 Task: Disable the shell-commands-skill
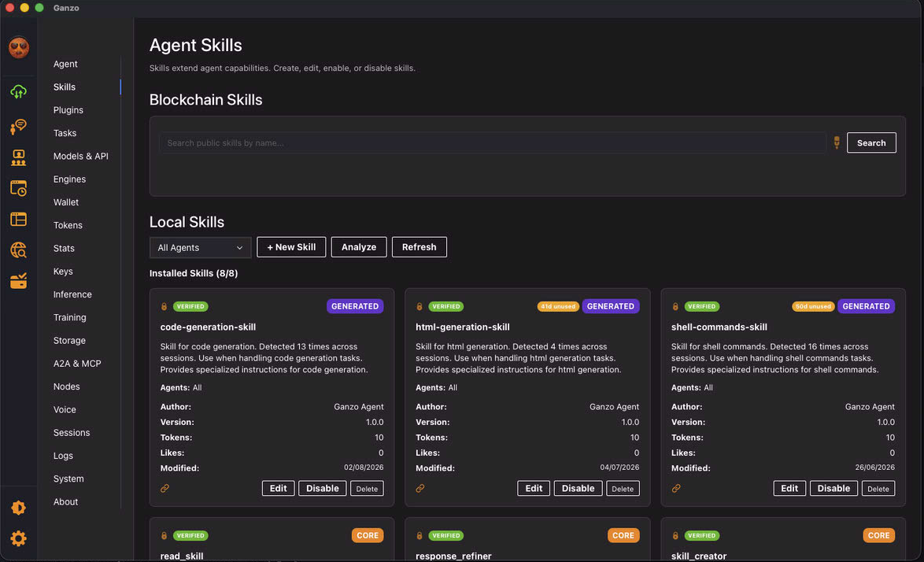coord(833,488)
